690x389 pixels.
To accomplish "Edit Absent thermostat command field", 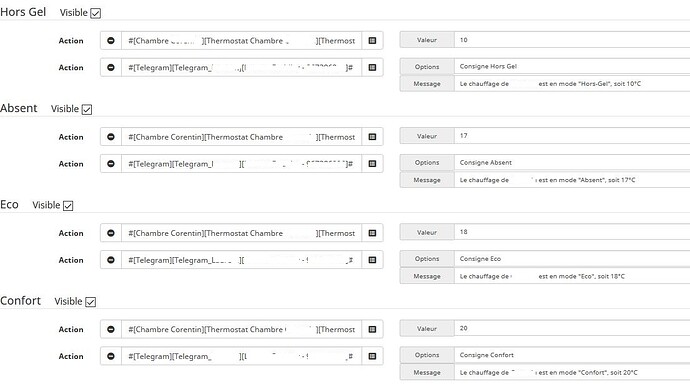I will 242,137.
